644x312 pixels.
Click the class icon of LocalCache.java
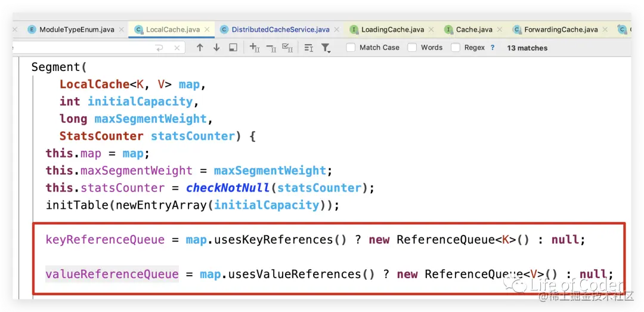(138, 30)
